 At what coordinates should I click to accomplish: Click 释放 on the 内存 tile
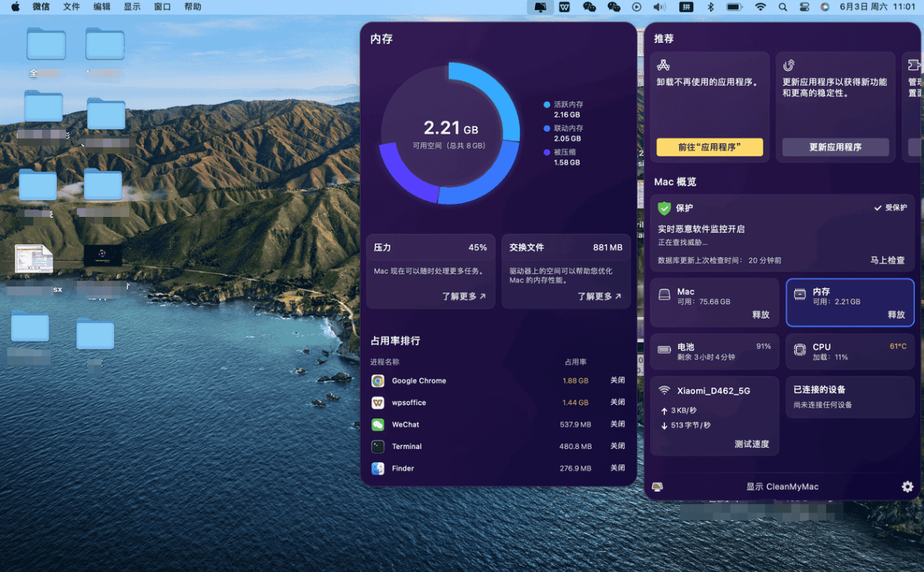coord(896,315)
